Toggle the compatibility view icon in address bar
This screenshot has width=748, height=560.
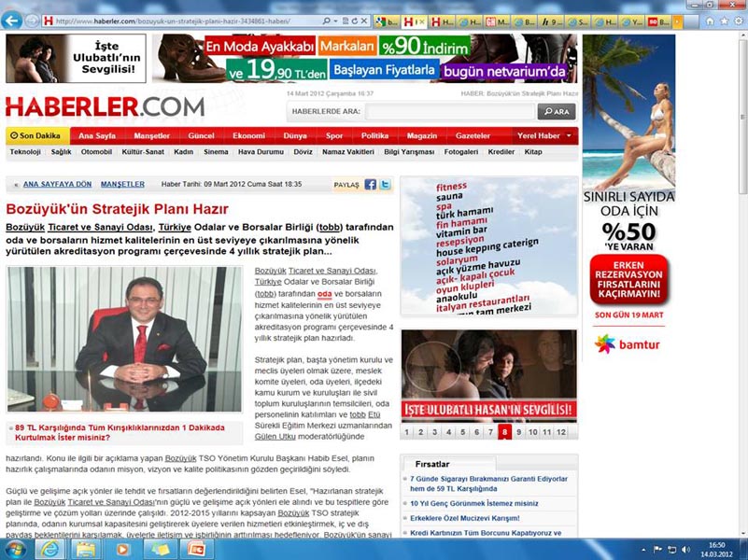click(x=346, y=21)
